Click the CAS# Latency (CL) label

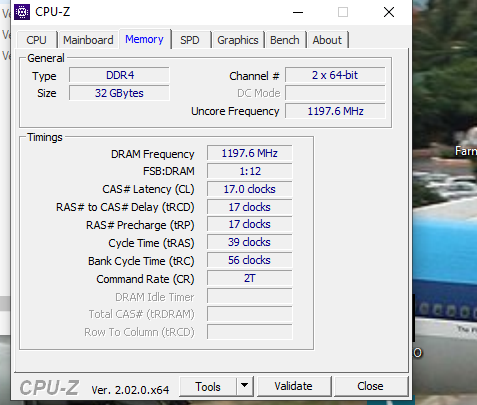148,189
